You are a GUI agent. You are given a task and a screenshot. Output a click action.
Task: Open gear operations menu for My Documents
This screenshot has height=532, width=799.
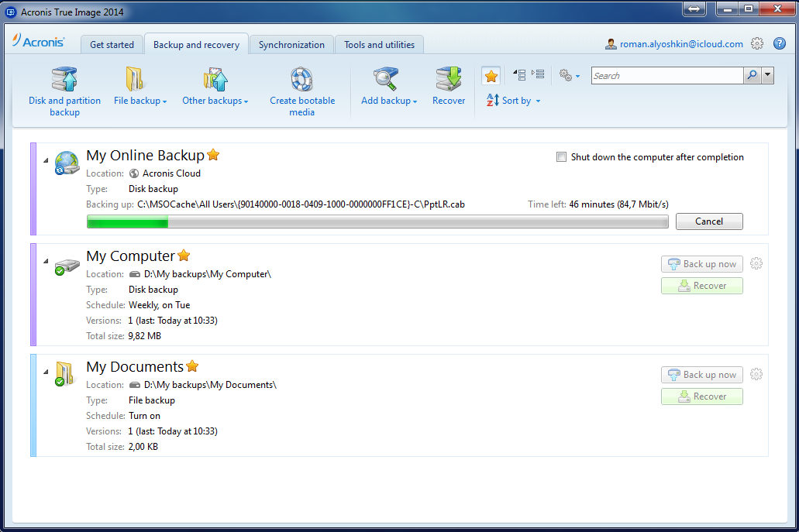[x=756, y=374]
